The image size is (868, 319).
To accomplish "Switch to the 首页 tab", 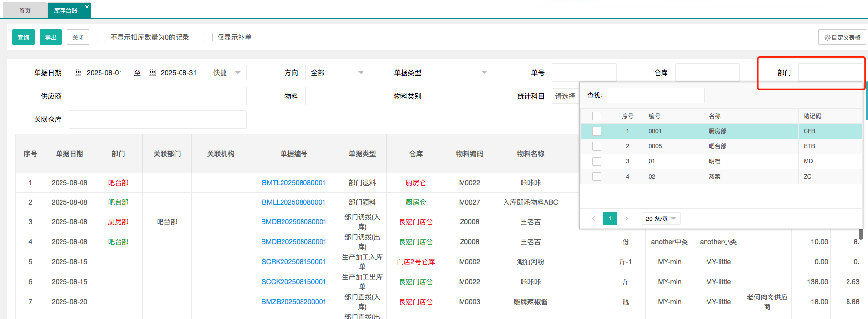I will click(25, 10).
